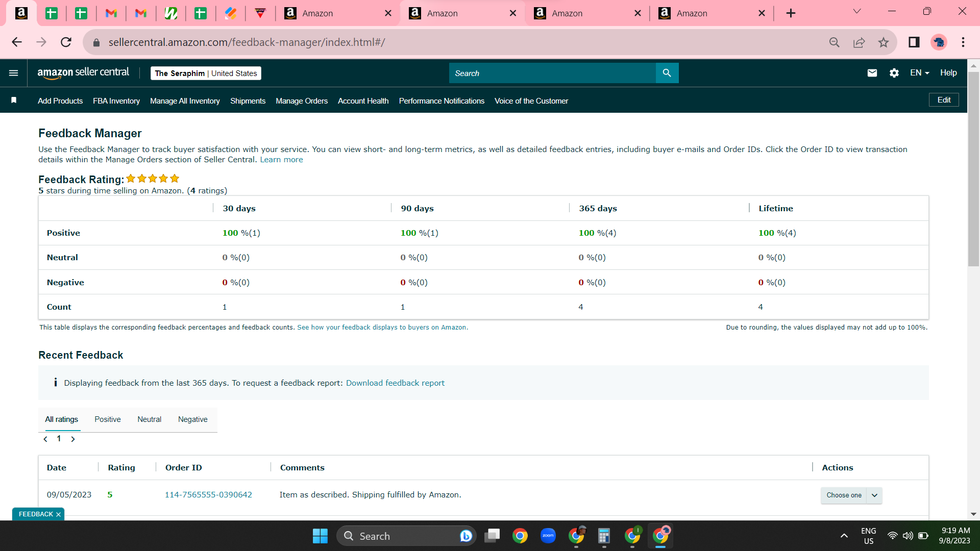Open Task View in the taskbar

[492, 536]
